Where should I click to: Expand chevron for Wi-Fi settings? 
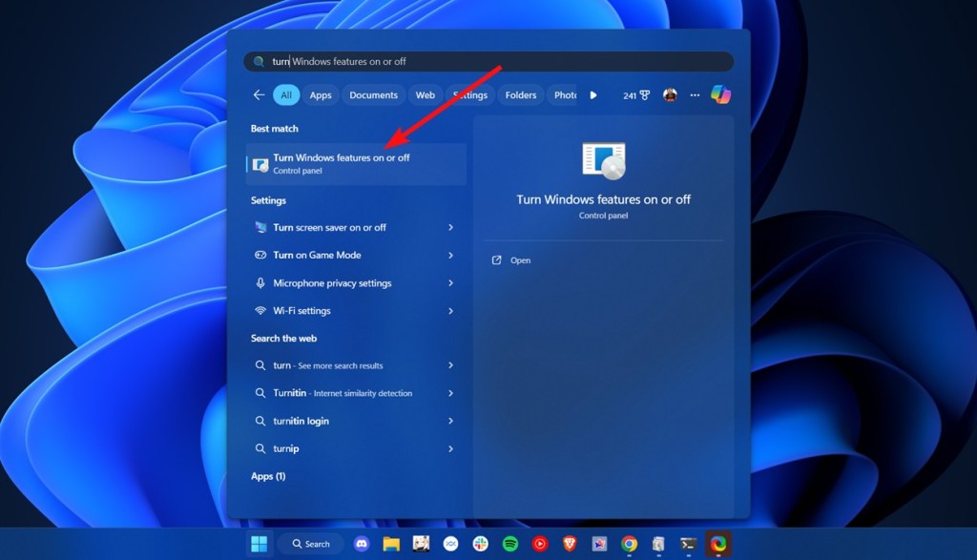point(450,310)
